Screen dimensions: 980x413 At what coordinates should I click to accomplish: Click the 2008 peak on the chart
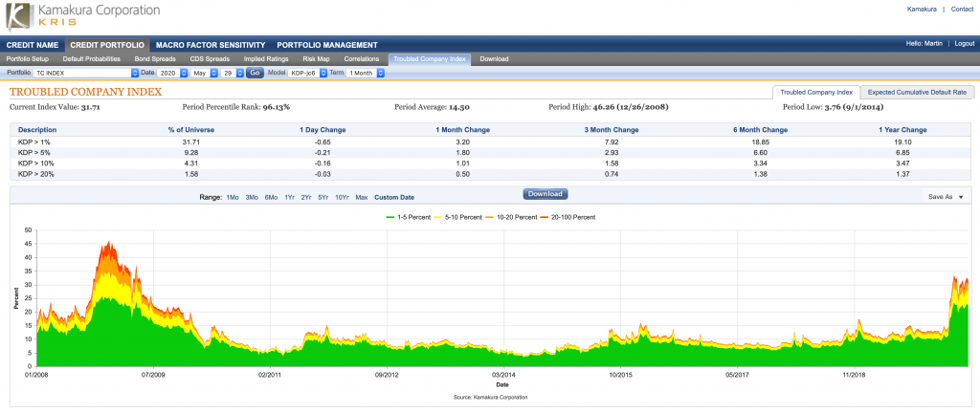click(109, 243)
